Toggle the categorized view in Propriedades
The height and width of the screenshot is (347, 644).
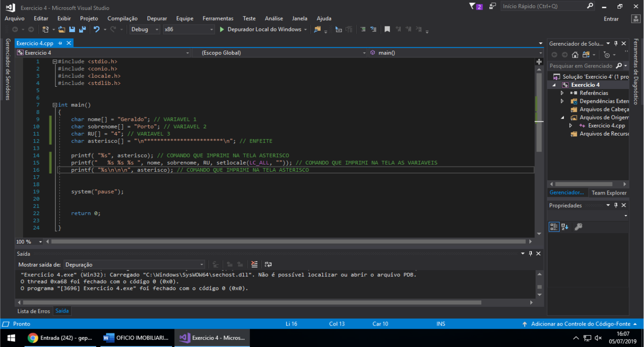tap(554, 227)
